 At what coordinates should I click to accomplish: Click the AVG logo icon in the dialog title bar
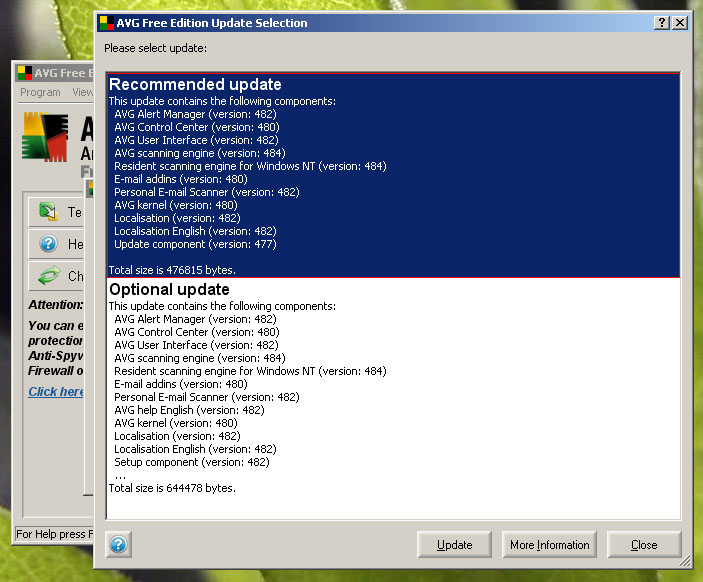coord(107,23)
